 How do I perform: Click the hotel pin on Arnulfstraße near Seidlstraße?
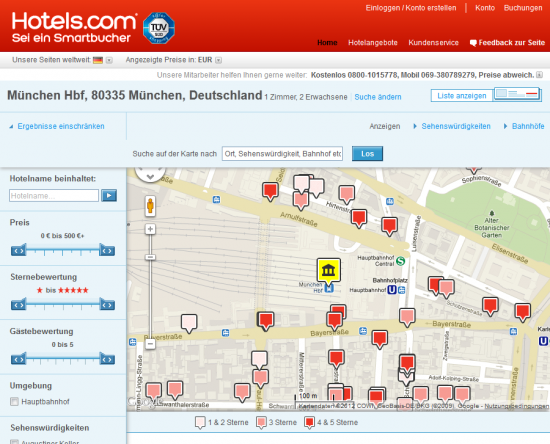[270, 190]
